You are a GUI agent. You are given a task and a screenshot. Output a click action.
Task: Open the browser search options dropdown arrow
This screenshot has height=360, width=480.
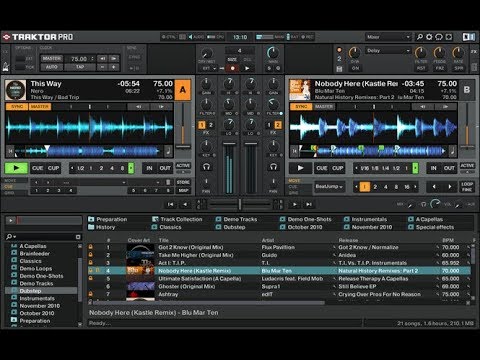(x=14, y=237)
